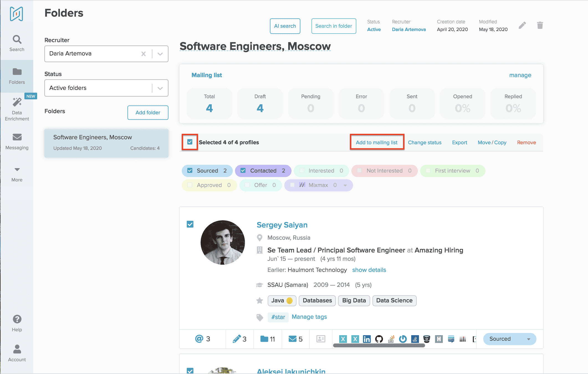Viewport: 588px width, 374px height.
Task: Uncheck the Sourced status filter
Action: point(190,171)
